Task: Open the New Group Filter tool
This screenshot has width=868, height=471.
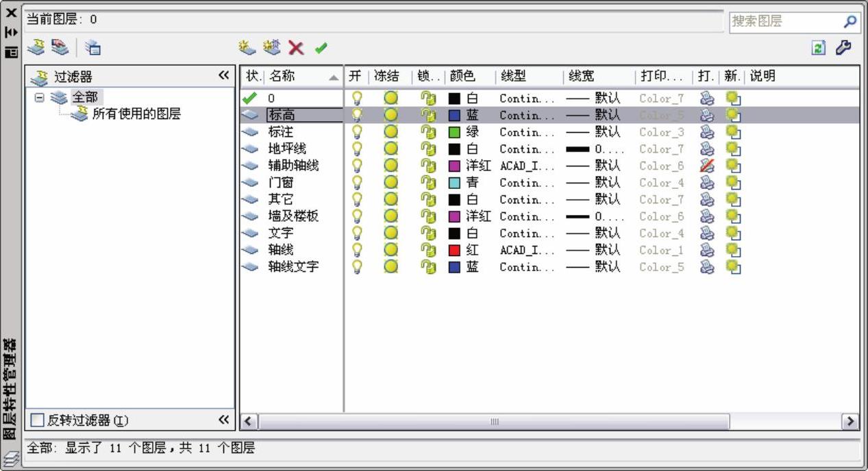Action: click(60, 47)
